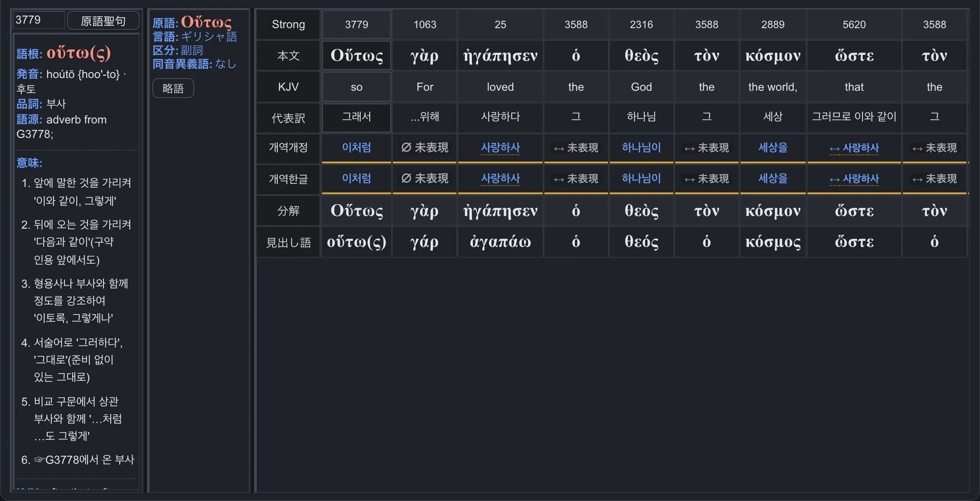Select Strong number 2316 cell
This screenshot has height=501, width=980.
click(642, 25)
